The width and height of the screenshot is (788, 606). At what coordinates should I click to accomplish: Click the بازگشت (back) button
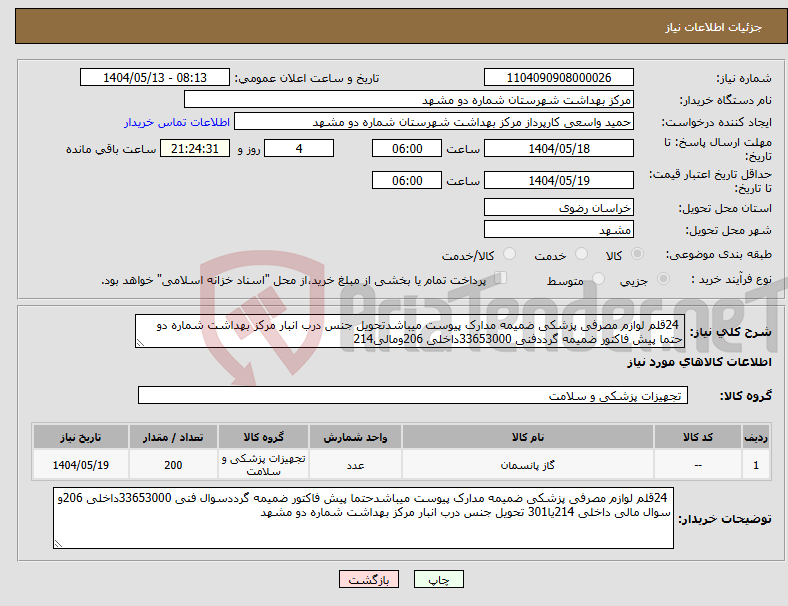click(369, 579)
